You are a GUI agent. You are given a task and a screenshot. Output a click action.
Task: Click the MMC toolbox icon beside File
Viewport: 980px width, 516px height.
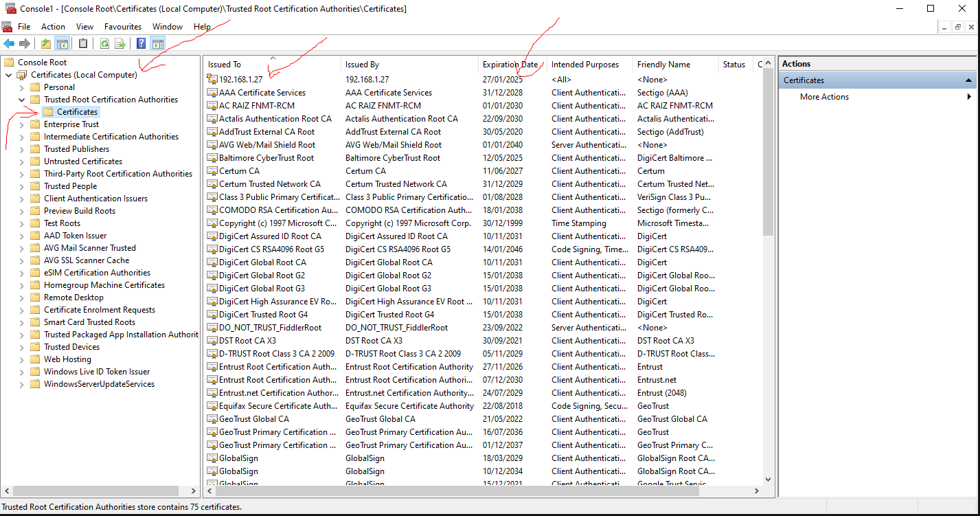(x=7, y=27)
